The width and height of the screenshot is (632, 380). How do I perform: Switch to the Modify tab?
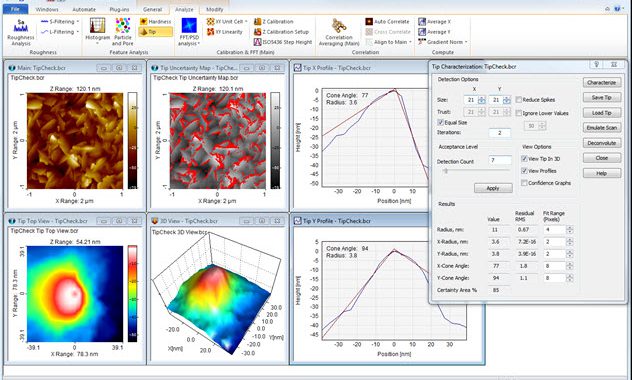click(x=214, y=9)
